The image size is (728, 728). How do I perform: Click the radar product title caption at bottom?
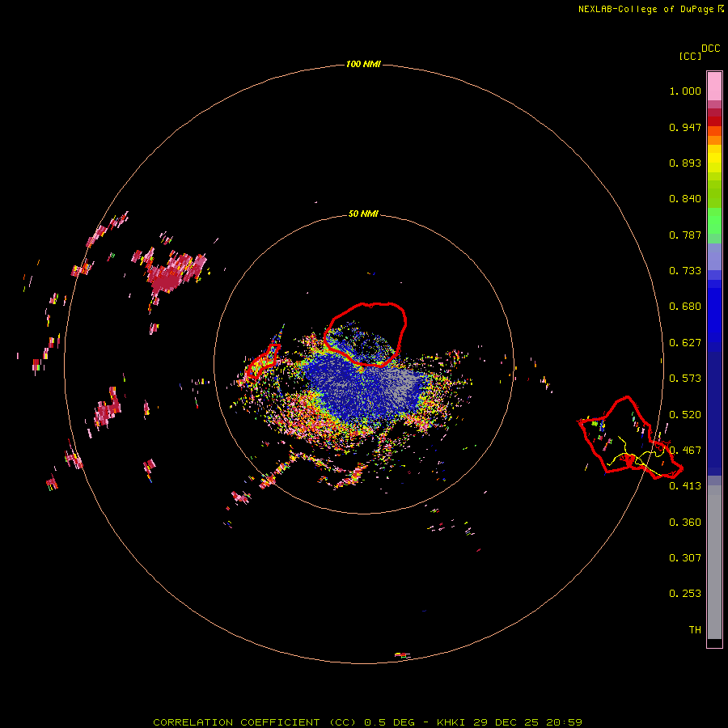click(368, 722)
